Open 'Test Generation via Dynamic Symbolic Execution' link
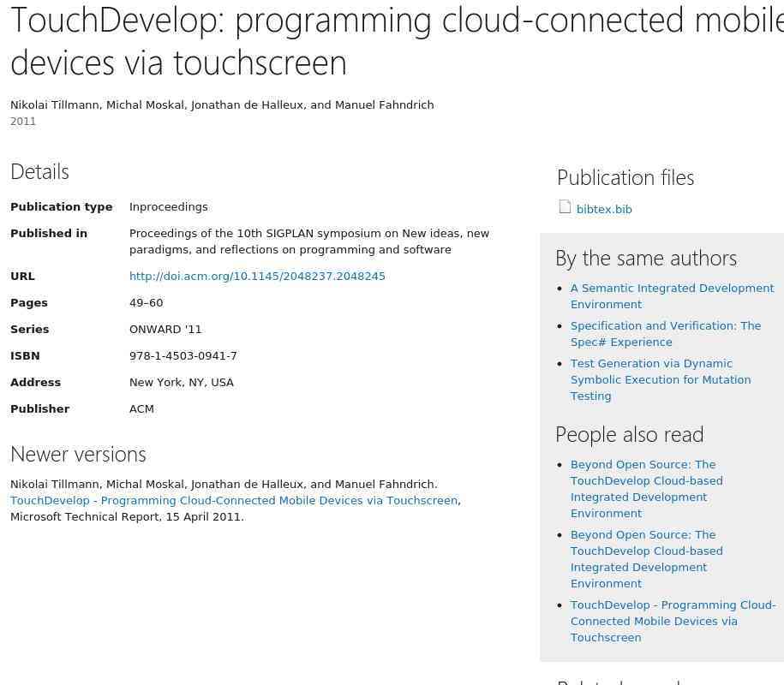This screenshot has width=784, height=685. point(661,379)
